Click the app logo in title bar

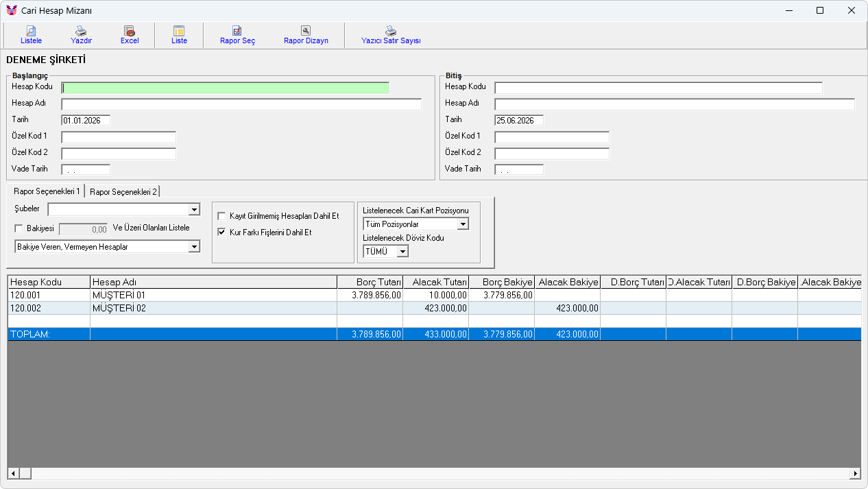[12, 10]
